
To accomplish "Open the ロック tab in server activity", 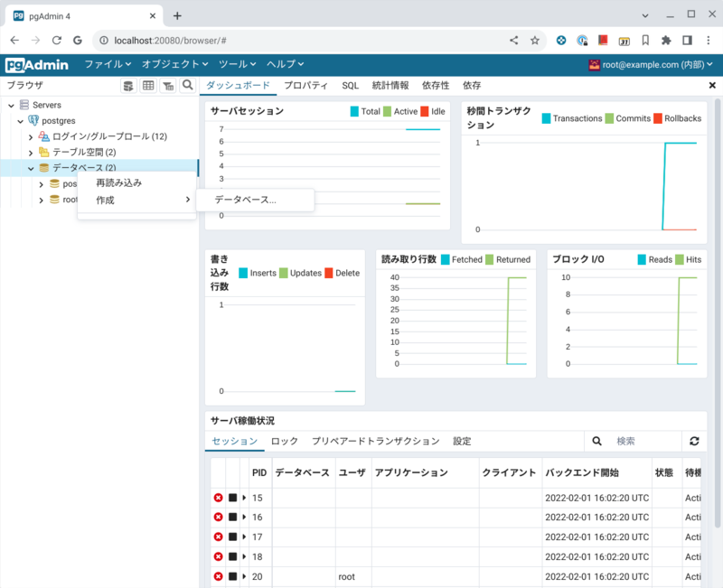I will click(284, 442).
